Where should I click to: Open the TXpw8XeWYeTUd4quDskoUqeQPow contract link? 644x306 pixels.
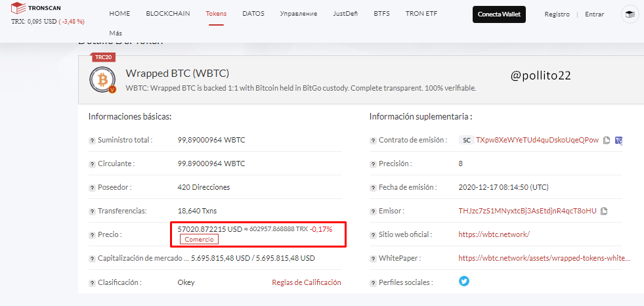click(537, 140)
